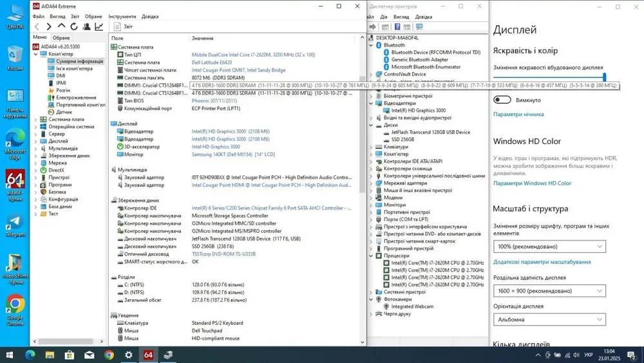Image resolution: width=644 pixels, height=363 pixels.
Task: Open the 100% scale dropdown
Action: point(549,246)
